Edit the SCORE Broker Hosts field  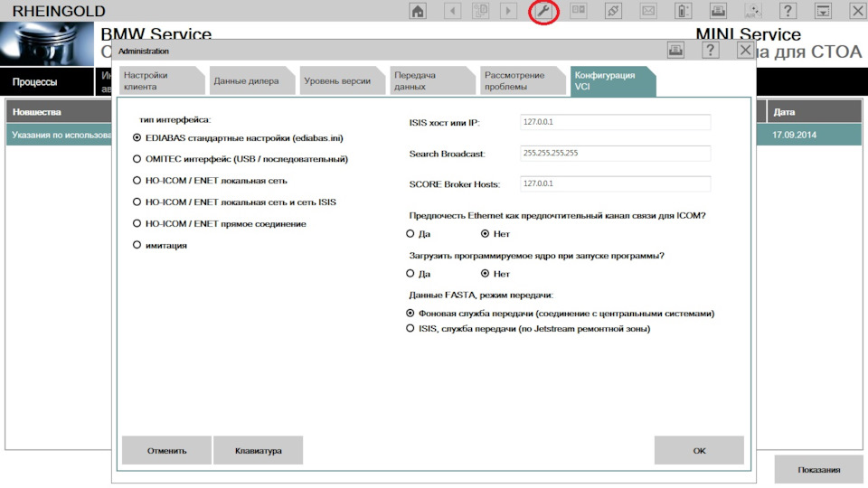[615, 183]
